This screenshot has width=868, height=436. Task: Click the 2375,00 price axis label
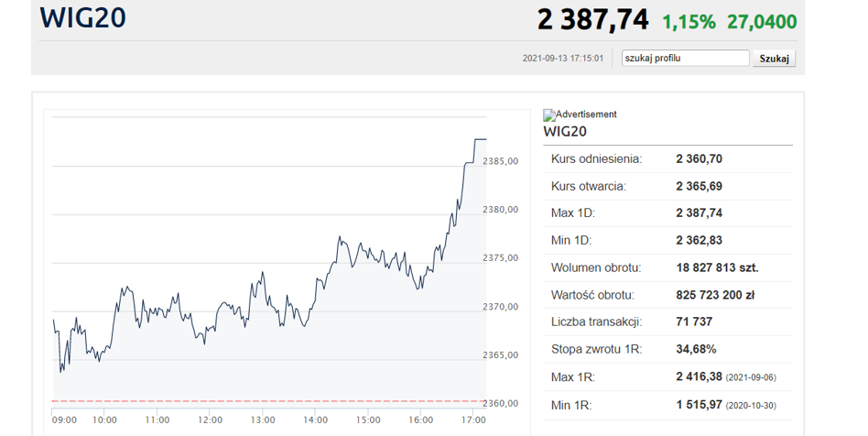(501, 257)
